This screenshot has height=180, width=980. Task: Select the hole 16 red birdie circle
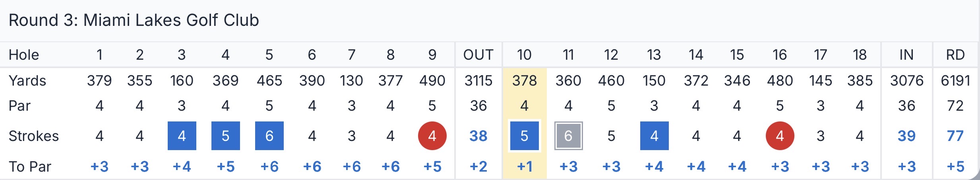pos(780,136)
